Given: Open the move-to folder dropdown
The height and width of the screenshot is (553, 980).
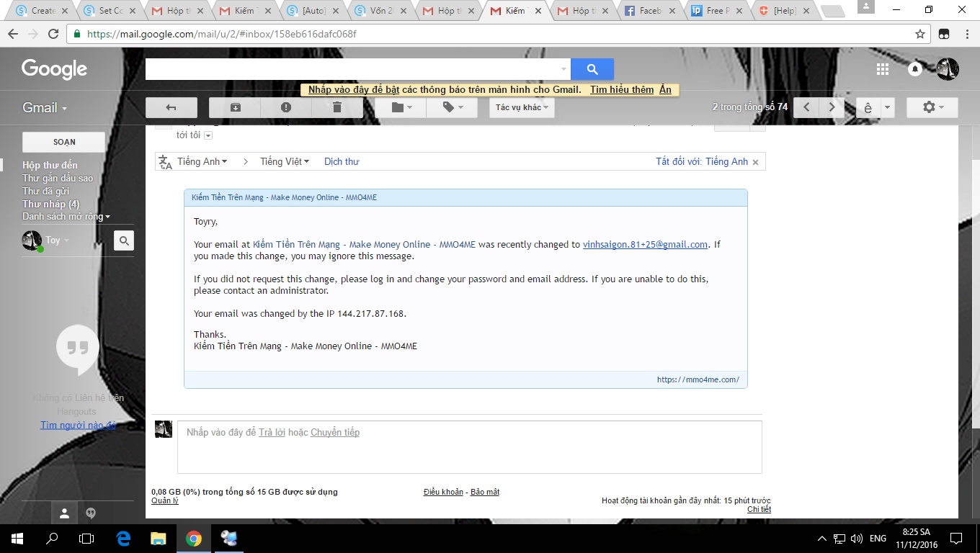Looking at the screenshot, I should click(401, 107).
